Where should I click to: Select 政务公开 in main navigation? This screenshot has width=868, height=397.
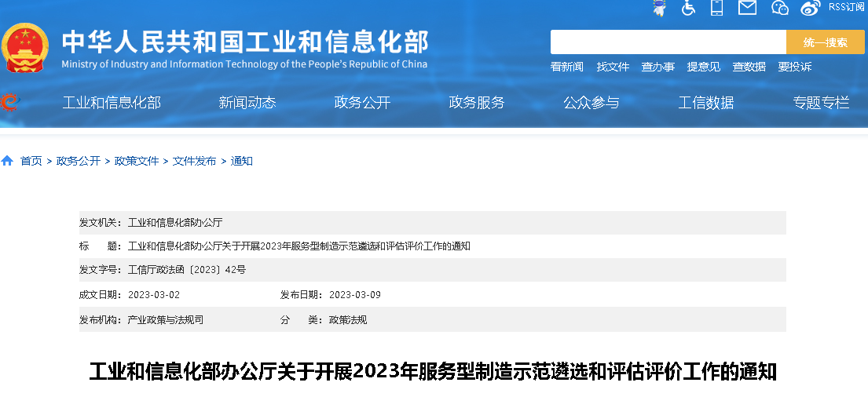pyautogui.click(x=362, y=103)
